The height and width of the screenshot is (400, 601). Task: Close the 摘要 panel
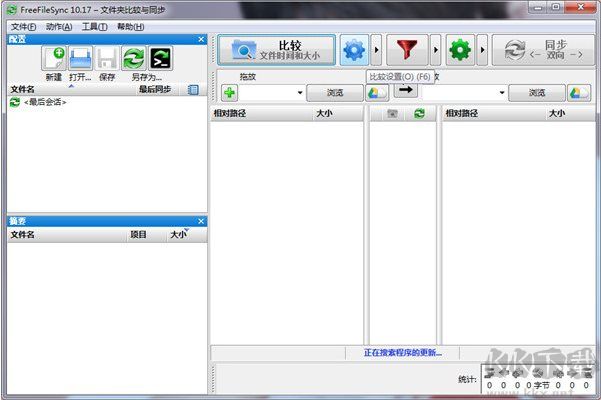[x=201, y=221]
